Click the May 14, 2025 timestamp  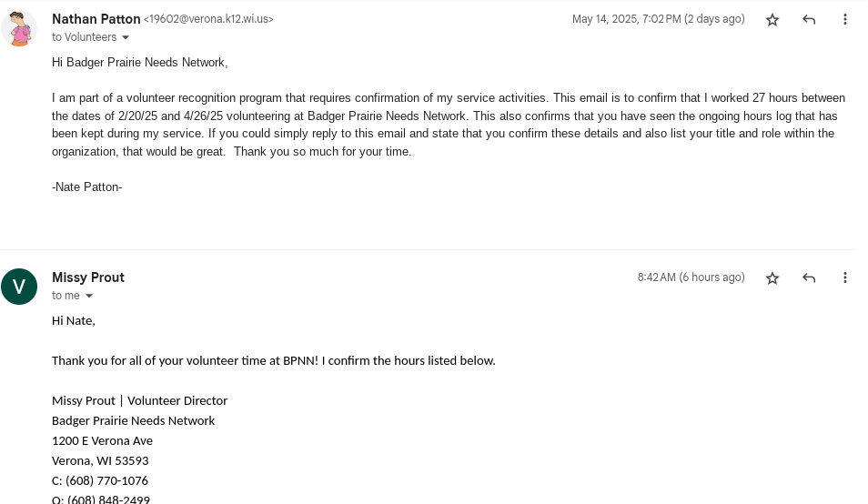[x=658, y=19]
